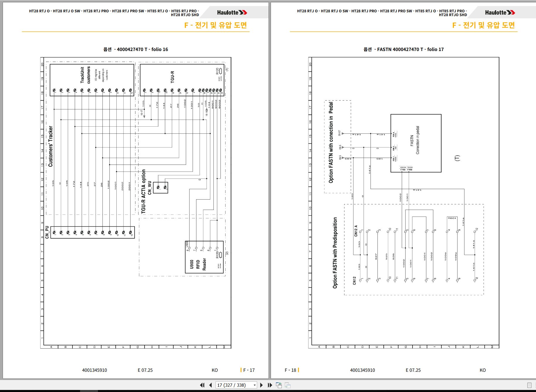Click the KO language code on the right page
The image size is (536, 392).
(x=483, y=370)
